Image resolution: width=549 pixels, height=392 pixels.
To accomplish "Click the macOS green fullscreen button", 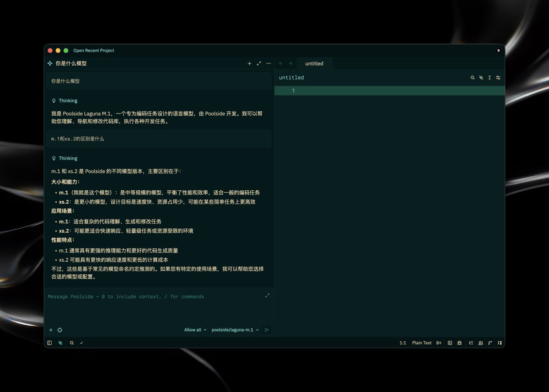I will [x=66, y=51].
